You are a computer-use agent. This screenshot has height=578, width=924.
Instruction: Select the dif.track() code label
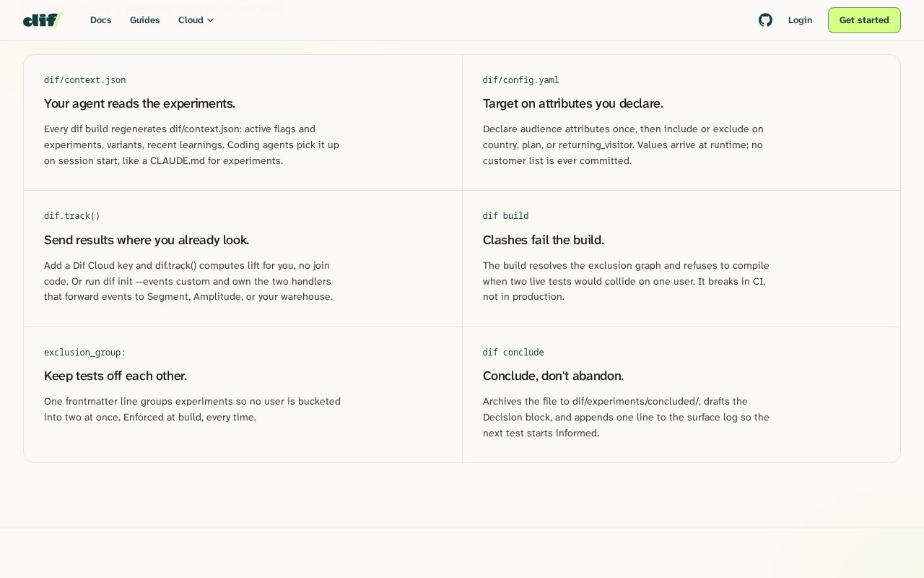pos(72,216)
